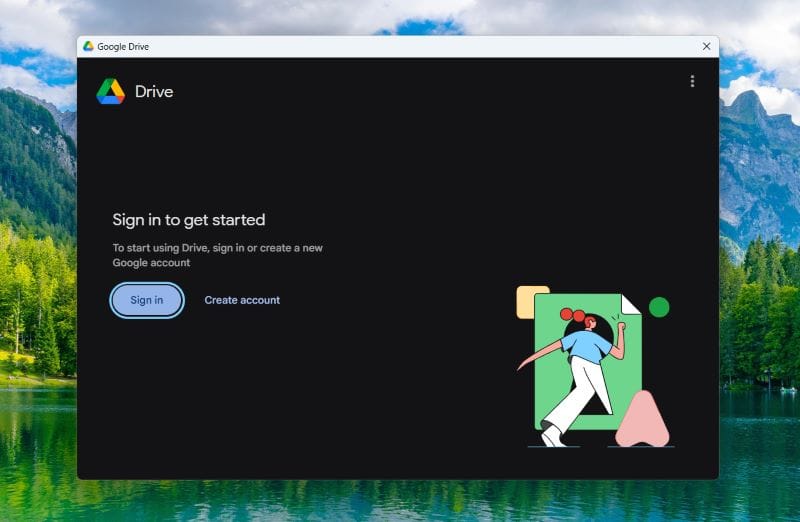Click the small Drive icon in title bar
Image resolution: width=800 pixels, height=522 pixels.
[88, 46]
